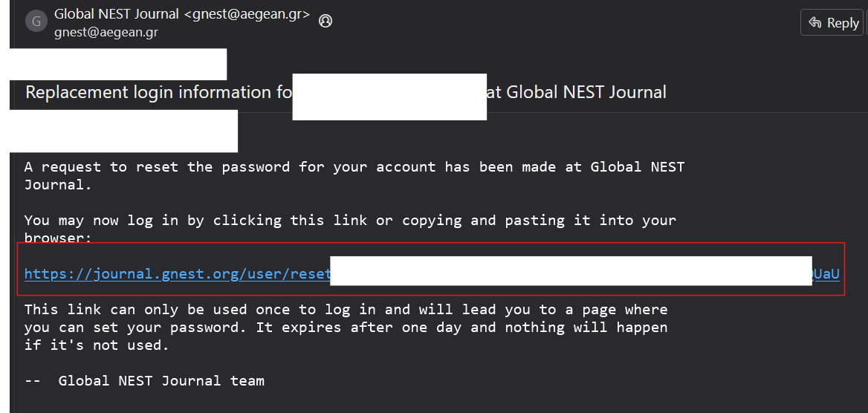Click the sender avatar circle with letter G

[x=36, y=21]
